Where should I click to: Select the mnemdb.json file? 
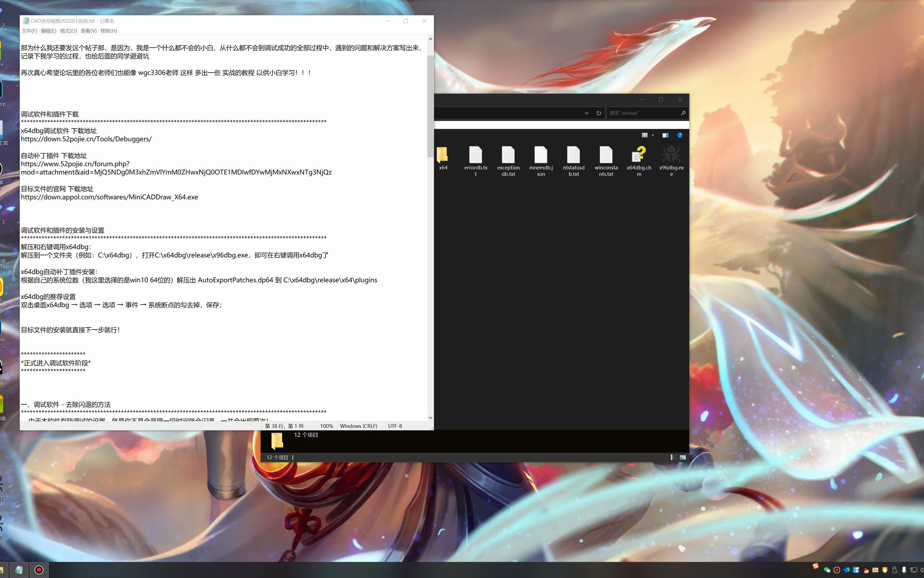pyautogui.click(x=541, y=161)
